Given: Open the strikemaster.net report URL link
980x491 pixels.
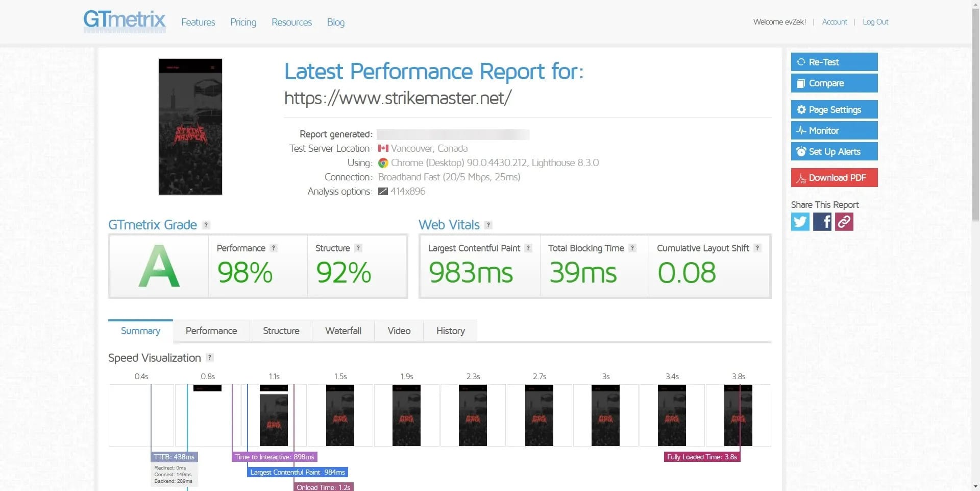Looking at the screenshot, I should tap(397, 98).
